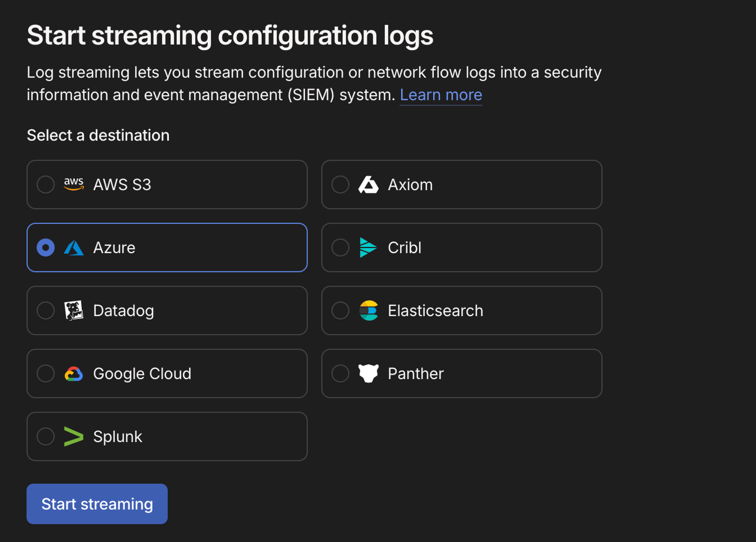Click the Google Cloud label text

click(x=142, y=374)
